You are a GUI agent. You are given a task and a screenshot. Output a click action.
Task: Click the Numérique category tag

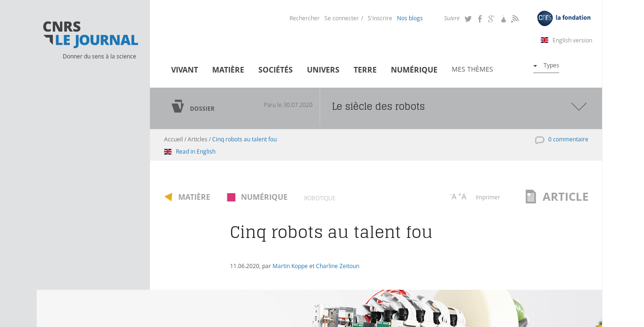(264, 197)
